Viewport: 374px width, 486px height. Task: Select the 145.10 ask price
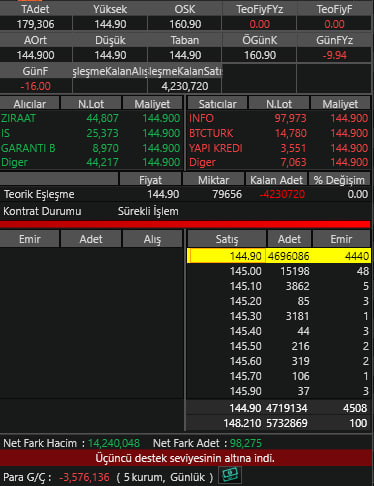[x=246, y=286]
